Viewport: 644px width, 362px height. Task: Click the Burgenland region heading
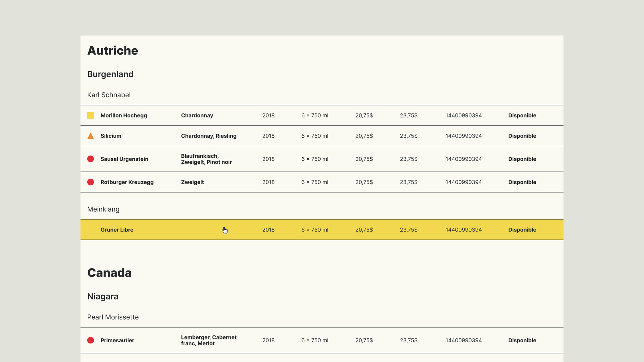coord(110,74)
